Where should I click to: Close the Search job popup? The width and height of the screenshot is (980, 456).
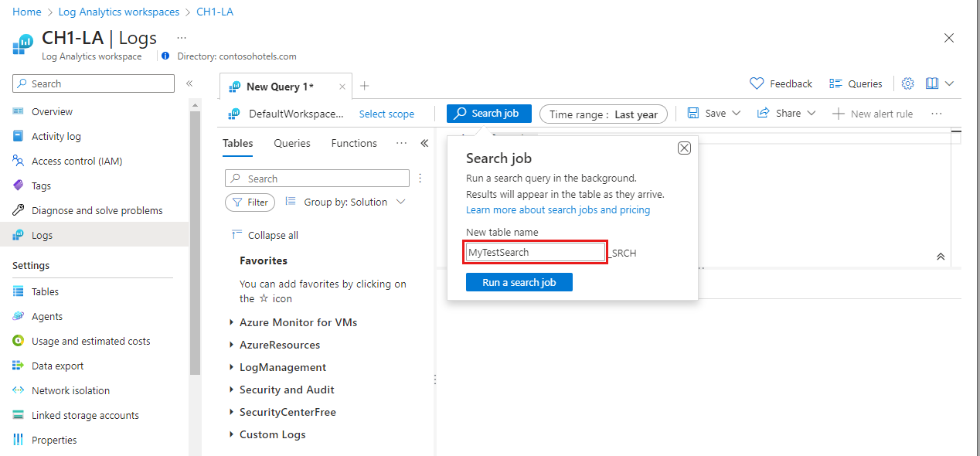[684, 148]
